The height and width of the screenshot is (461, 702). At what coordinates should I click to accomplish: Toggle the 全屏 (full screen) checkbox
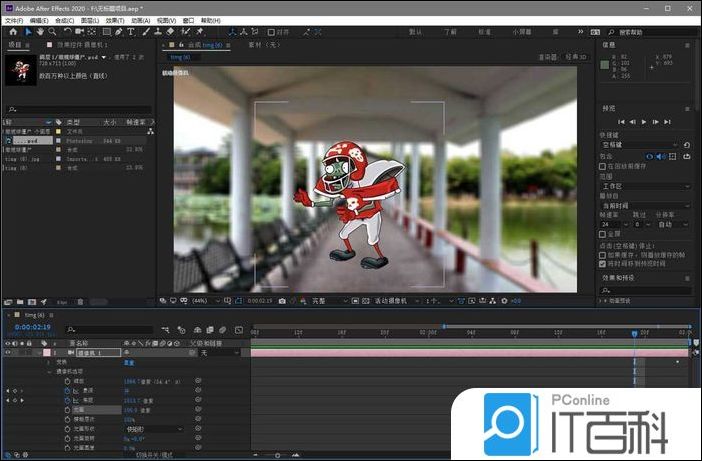coord(602,232)
